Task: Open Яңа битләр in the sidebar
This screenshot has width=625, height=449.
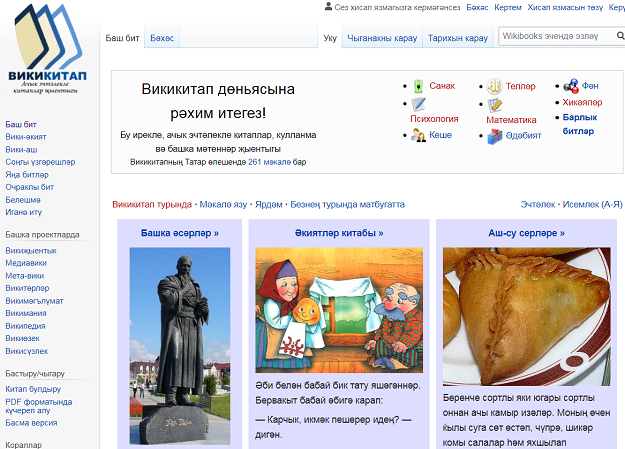Action: tap(27, 175)
